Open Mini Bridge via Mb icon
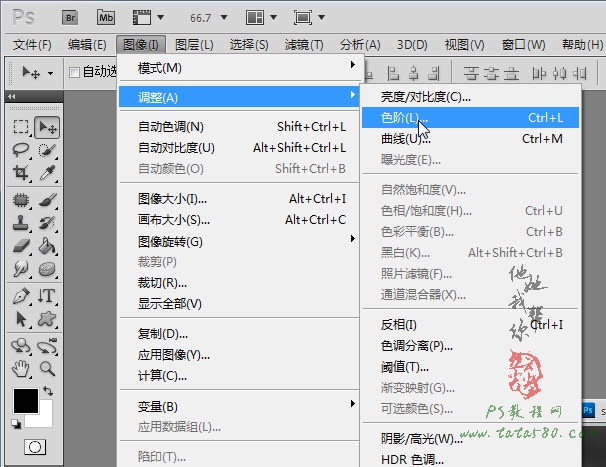 (106, 18)
